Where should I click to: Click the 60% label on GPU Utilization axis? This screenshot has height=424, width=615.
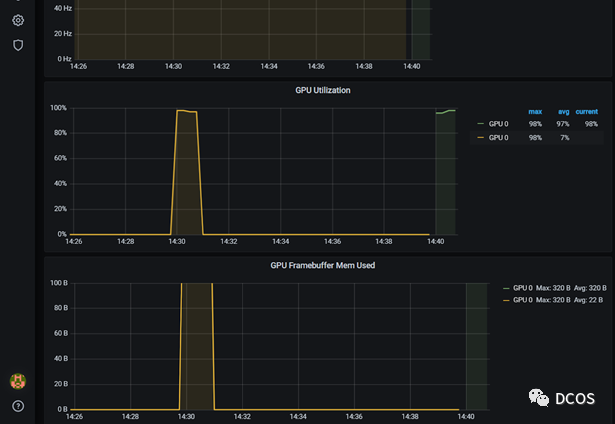pyautogui.click(x=60, y=158)
